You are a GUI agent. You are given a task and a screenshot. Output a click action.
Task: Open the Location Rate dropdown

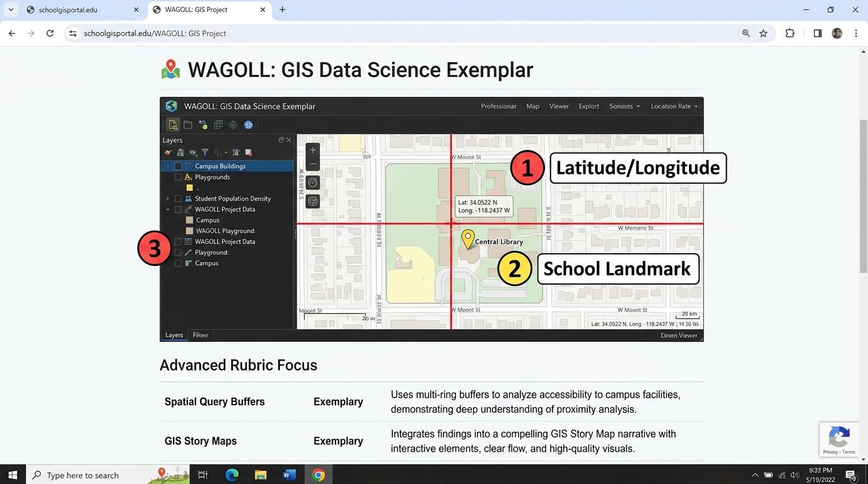tap(674, 106)
